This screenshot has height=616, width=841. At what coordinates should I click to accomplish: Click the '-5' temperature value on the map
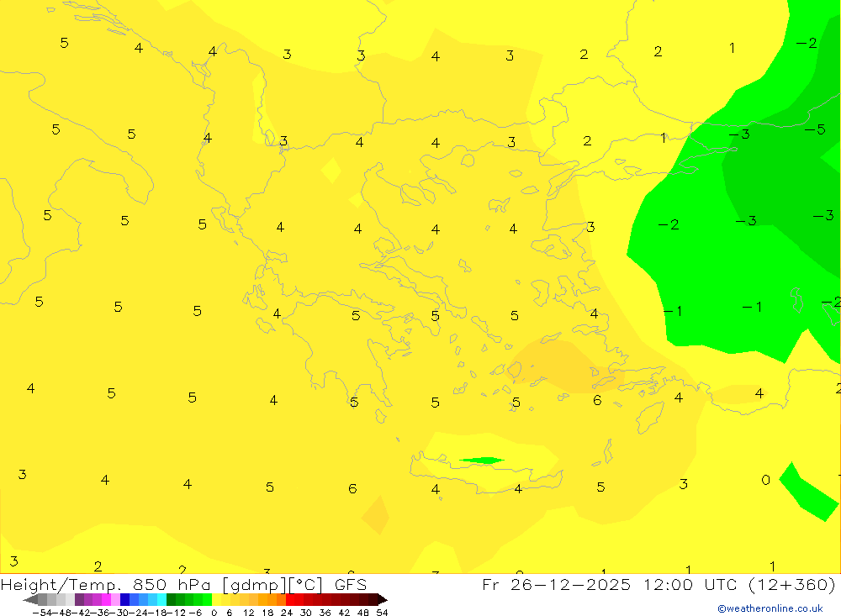815,129
